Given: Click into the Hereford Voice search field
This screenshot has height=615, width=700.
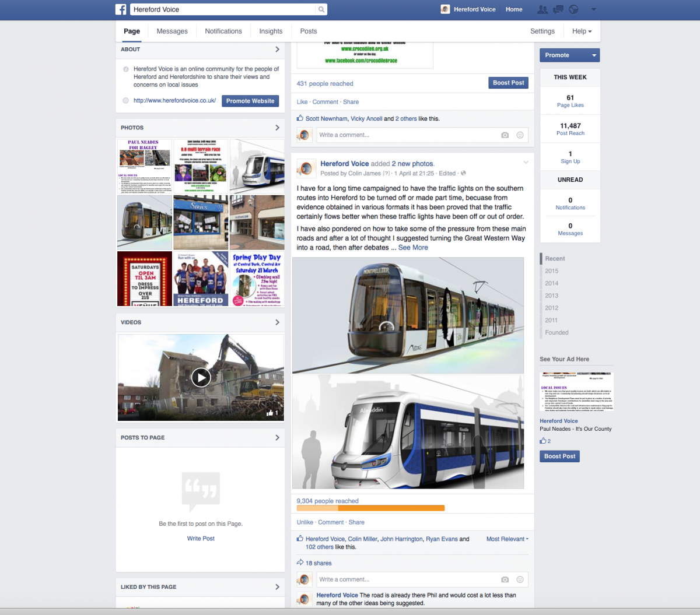Looking at the screenshot, I should tap(223, 9).
